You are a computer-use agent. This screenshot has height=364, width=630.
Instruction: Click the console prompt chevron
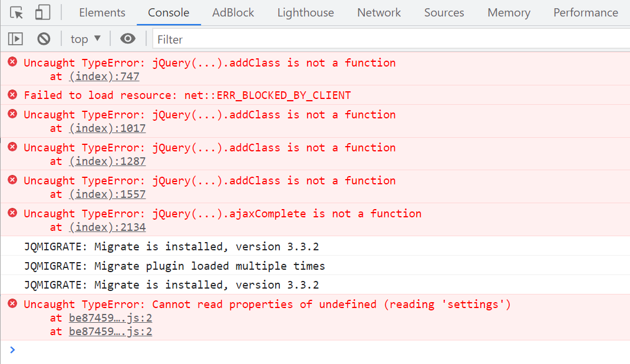(x=12, y=350)
